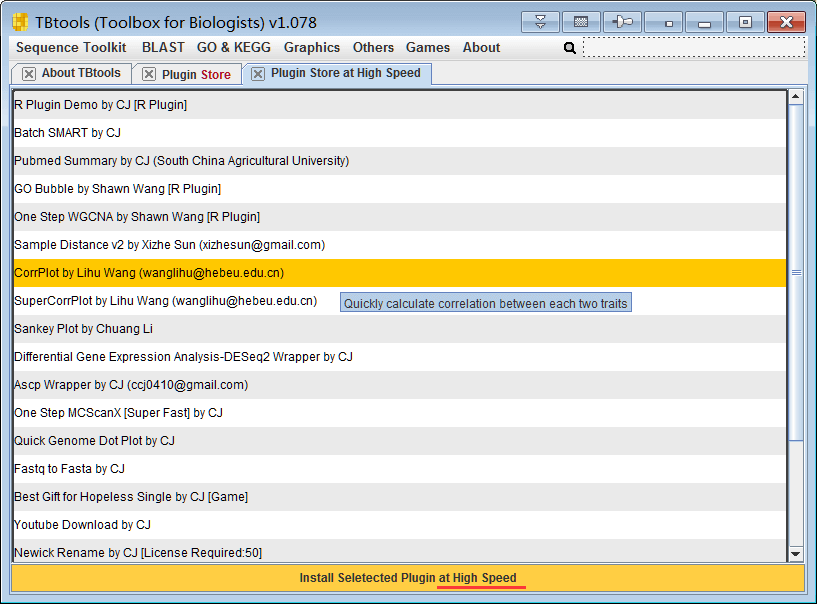The image size is (817, 604).
Task: Maximize the TBtools window
Action: [746, 22]
